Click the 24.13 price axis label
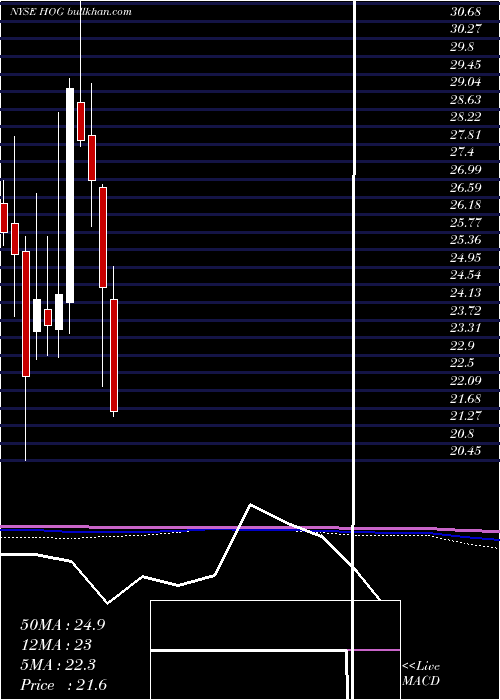Viewport: 500px width, 700px height. point(466,293)
